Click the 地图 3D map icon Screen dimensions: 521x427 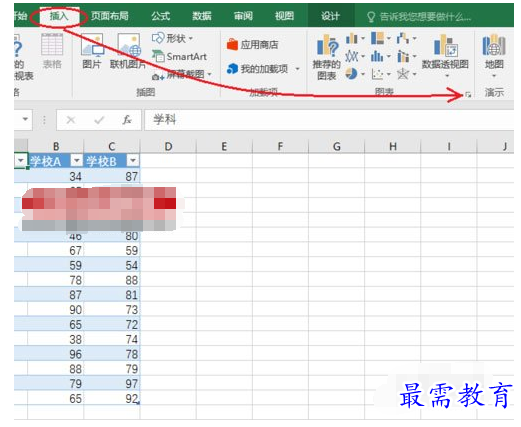(x=494, y=46)
